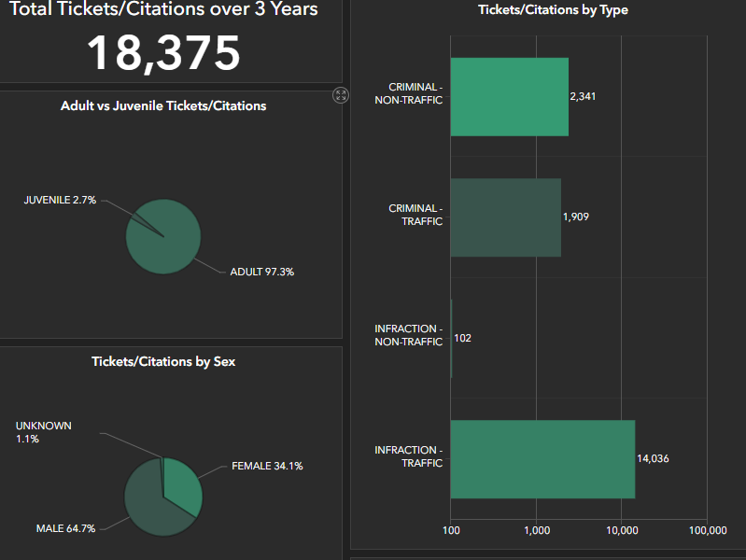Screen dimensions: 746x560
Task: Click the UNKNOWN pie slice
Action: click(162, 469)
